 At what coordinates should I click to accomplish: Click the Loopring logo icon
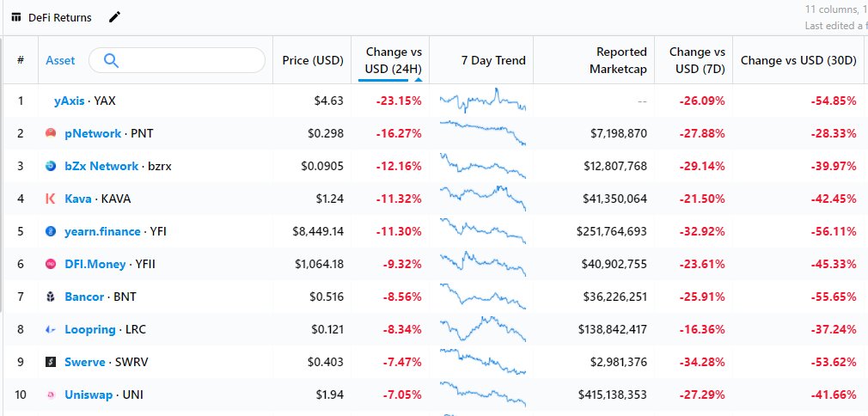tap(51, 329)
